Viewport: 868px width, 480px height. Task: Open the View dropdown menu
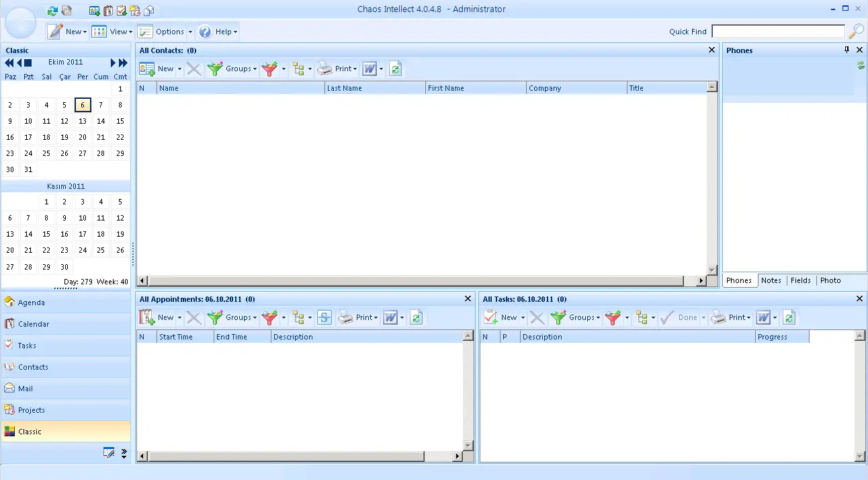click(x=112, y=31)
